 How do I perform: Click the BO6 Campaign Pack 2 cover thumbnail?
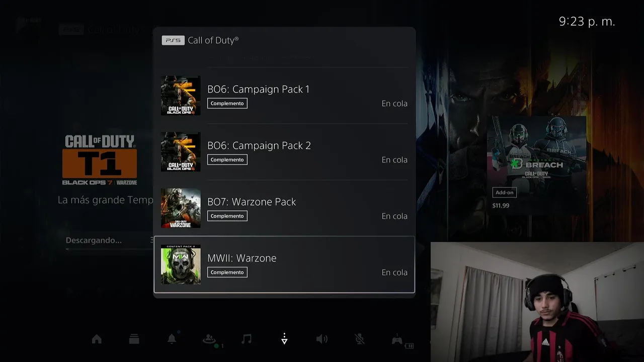(x=181, y=152)
